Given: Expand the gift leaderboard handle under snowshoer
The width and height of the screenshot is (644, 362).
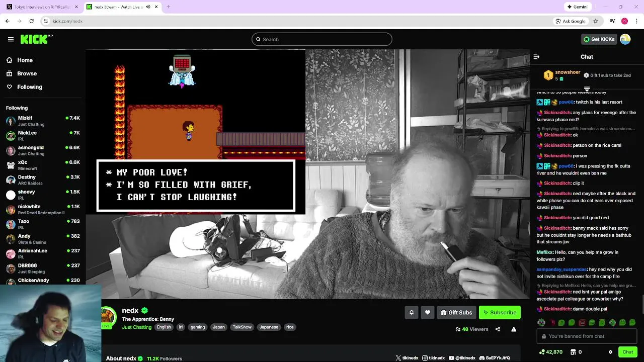Looking at the screenshot, I should 587,89.
